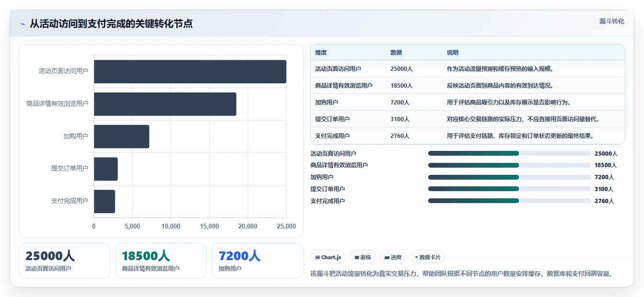
Task: Click the 维度 table column header
Action: [x=321, y=53]
